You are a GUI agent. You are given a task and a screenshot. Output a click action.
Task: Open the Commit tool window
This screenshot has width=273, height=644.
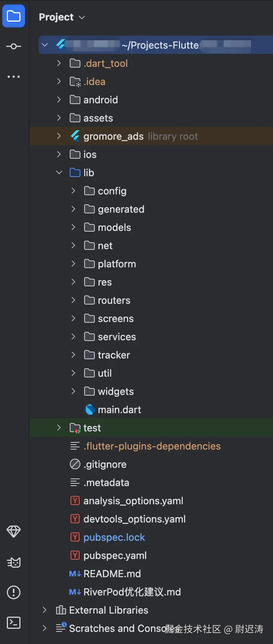tap(14, 46)
